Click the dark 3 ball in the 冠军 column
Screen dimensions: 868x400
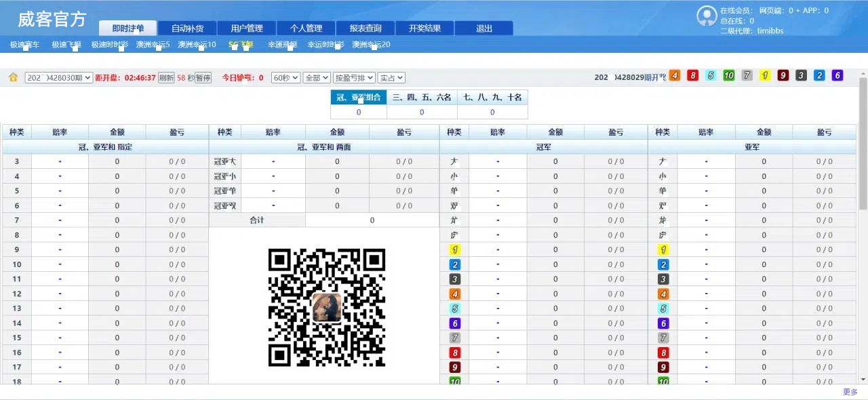pyautogui.click(x=455, y=279)
